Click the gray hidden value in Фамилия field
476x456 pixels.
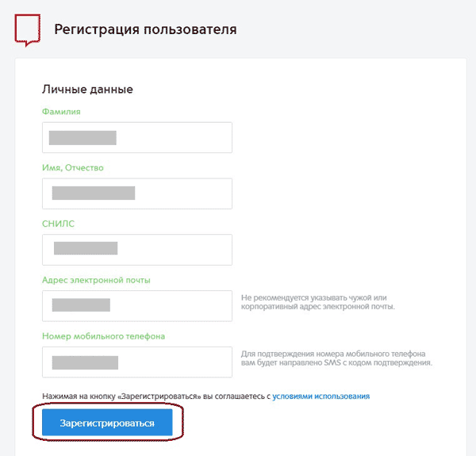(x=83, y=138)
